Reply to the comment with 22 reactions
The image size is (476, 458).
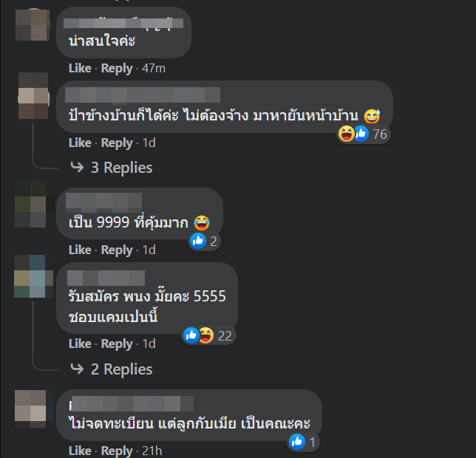point(117,344)
